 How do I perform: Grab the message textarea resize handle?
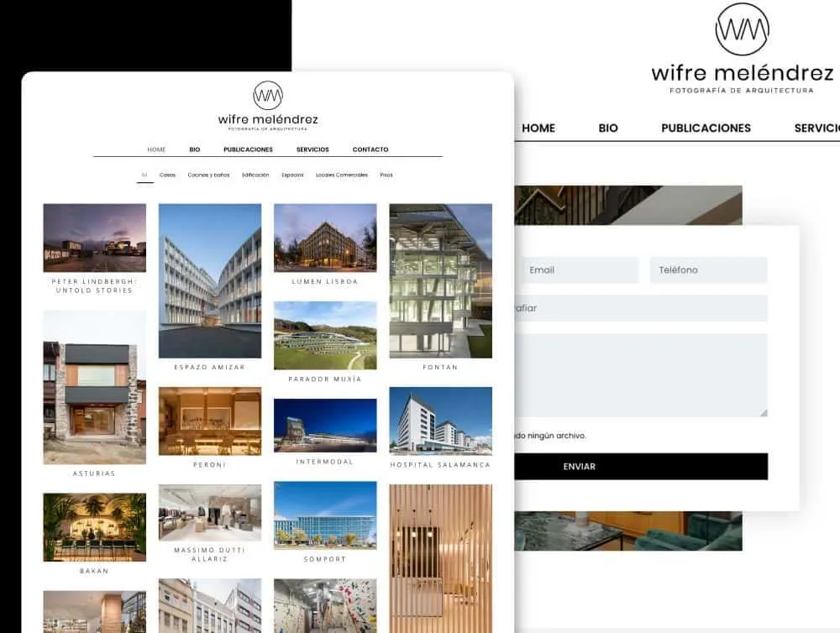(x=764, y=413)
